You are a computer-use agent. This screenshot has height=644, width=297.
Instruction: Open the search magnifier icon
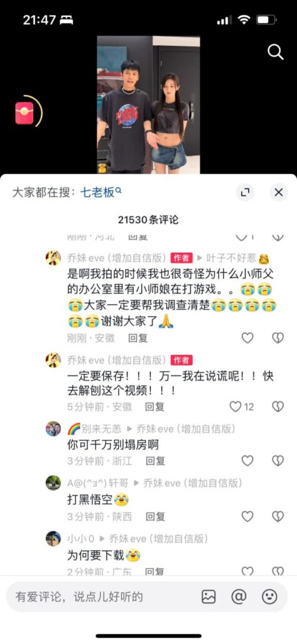pyautogui.click(x=275, y=52)
